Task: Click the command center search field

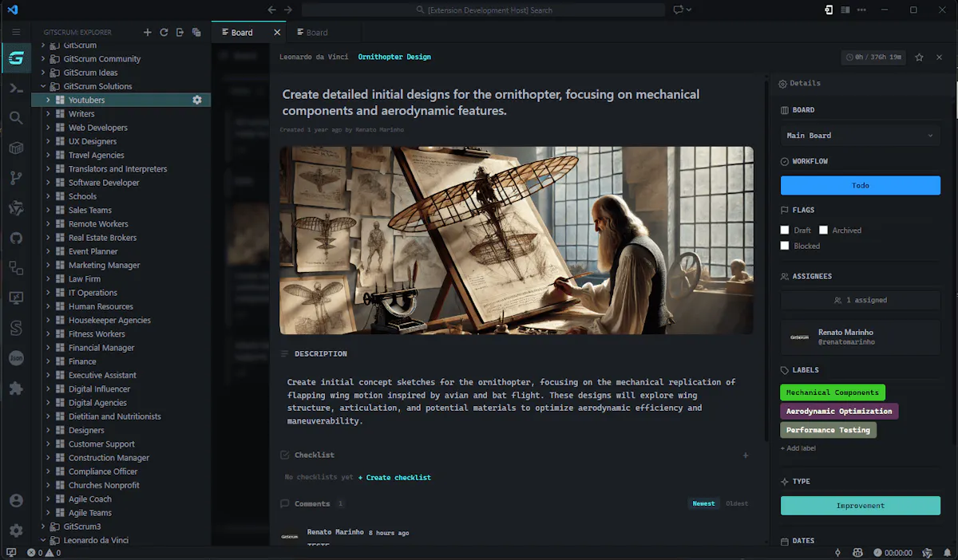Action: [483, 10]
